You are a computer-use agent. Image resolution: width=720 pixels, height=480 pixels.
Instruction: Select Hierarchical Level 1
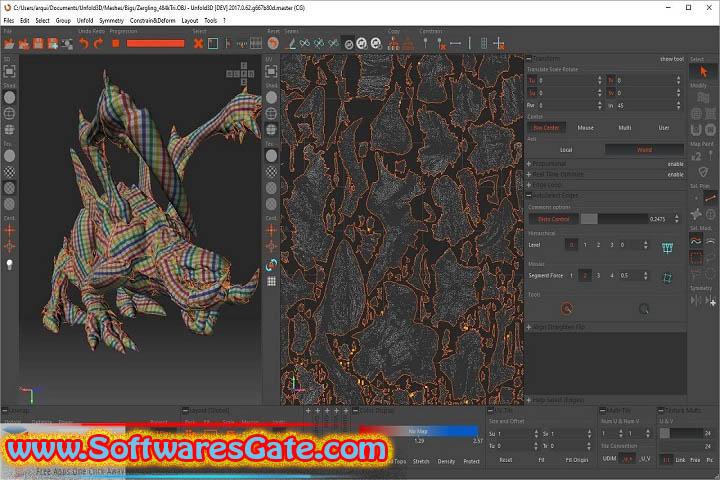[x=585, y=245]
